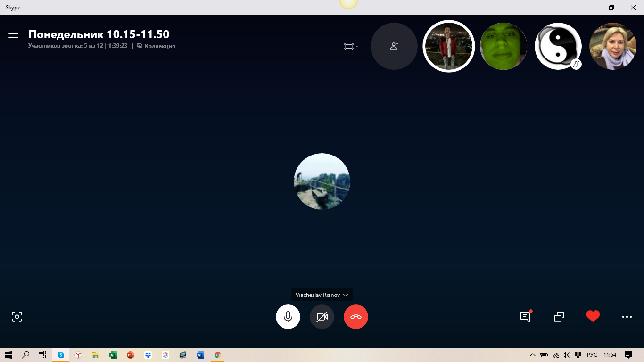Screen dimensions: 644x362
Task: Click the Понедельник 10.15-11.50 call title
Action: click(x=99, y=34)
